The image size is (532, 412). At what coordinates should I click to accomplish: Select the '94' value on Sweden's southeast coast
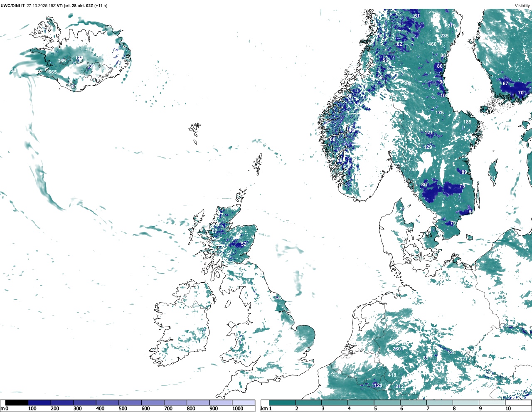click(471, 212)
